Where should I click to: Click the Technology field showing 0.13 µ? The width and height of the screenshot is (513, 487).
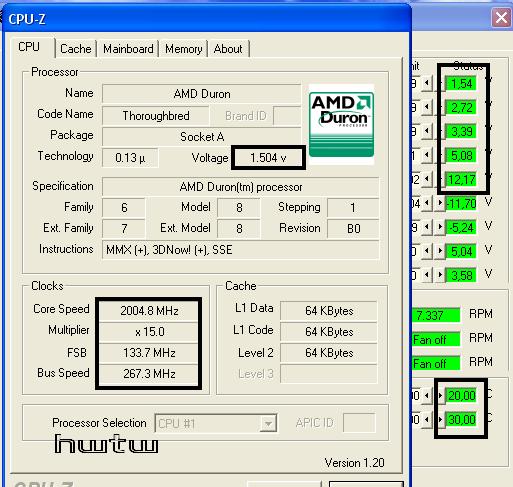(x=130, y=158)
